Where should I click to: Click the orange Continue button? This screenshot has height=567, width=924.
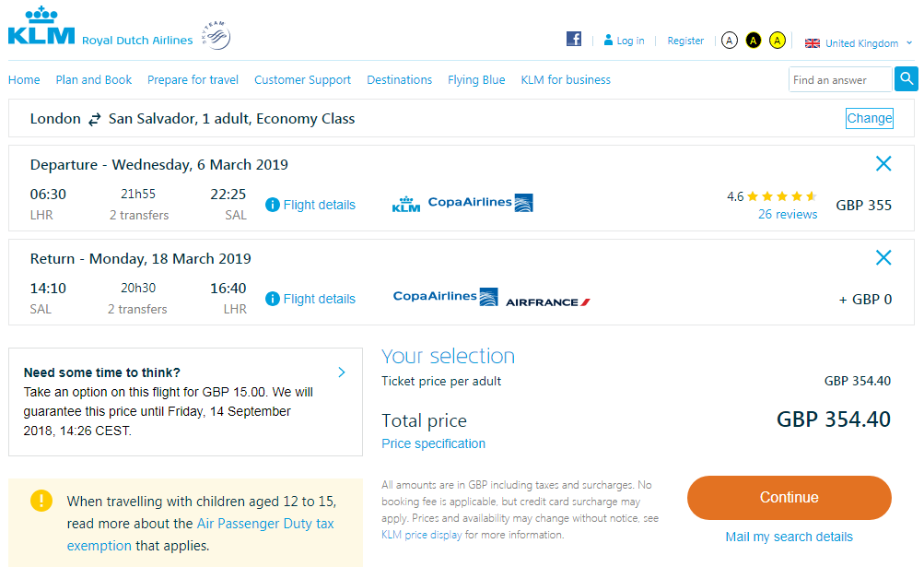[x=789, y=497]
